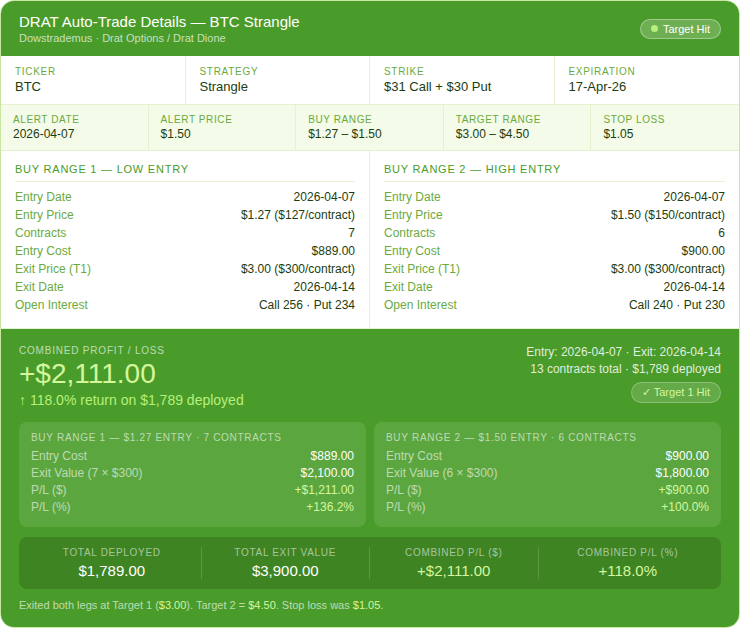Select strategy value Strangle
The image size is (740, 628).
tap(223, 87)
